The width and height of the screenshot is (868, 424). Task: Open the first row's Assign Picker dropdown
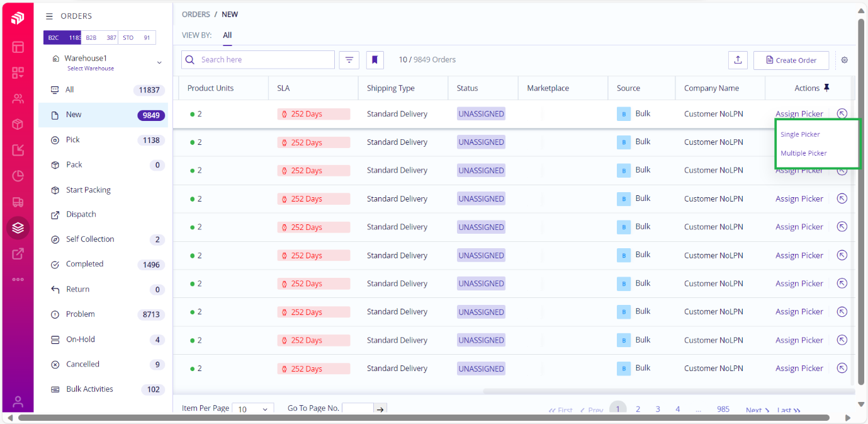(x=799, y=114)
